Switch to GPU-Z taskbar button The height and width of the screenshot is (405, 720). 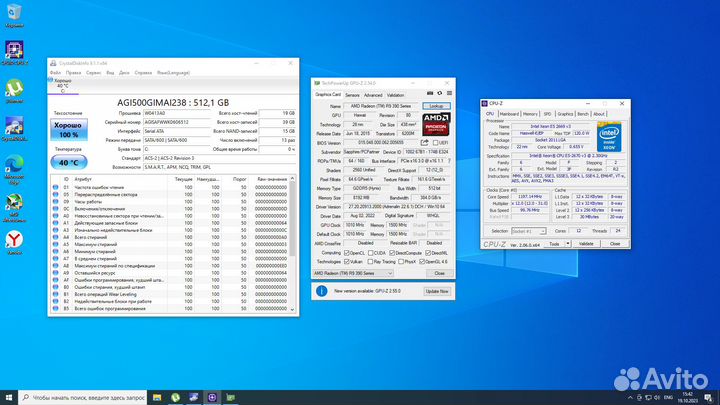(x=231, y=397)
